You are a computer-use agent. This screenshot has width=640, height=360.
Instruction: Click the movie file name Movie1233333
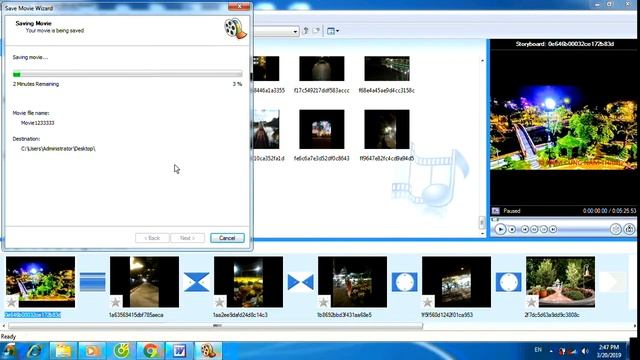[x=38, y=122]
